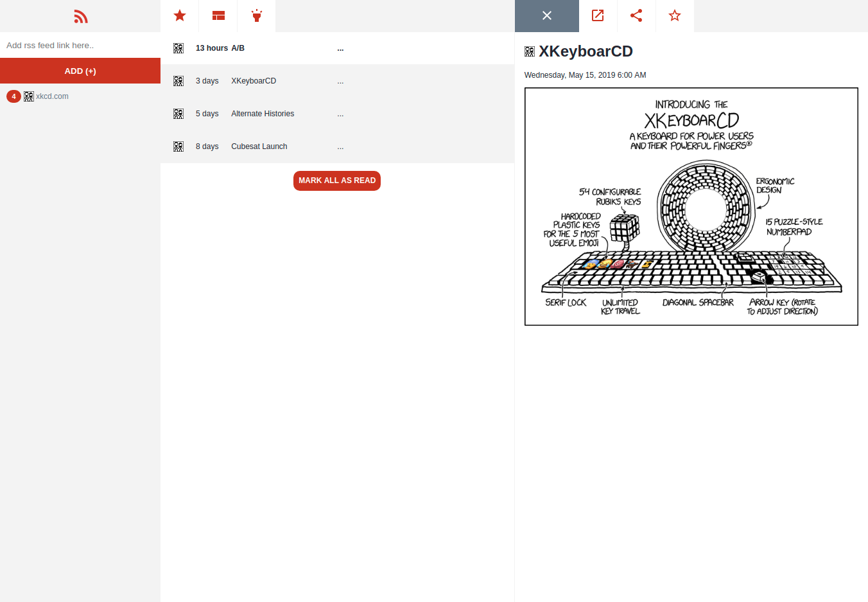Open the article in a new window icon
Screen dimensions: 868x602
tap(598, 15)
